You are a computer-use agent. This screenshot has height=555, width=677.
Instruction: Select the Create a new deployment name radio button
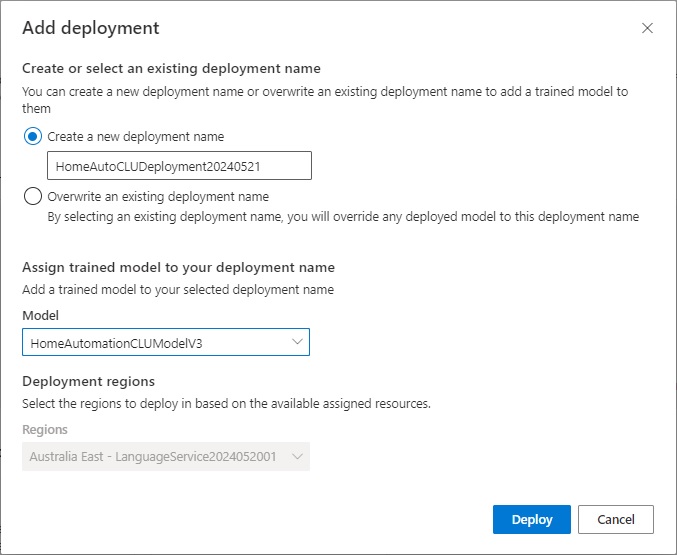click(x=33, y=136)
